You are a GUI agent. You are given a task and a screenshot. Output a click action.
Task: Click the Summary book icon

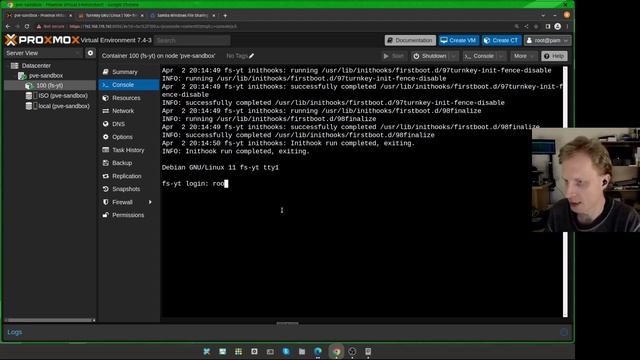pos(106,72)
